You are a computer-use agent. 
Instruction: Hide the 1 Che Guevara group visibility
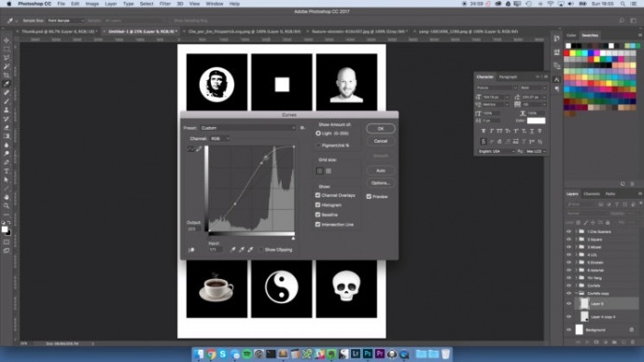pos(568,231)
